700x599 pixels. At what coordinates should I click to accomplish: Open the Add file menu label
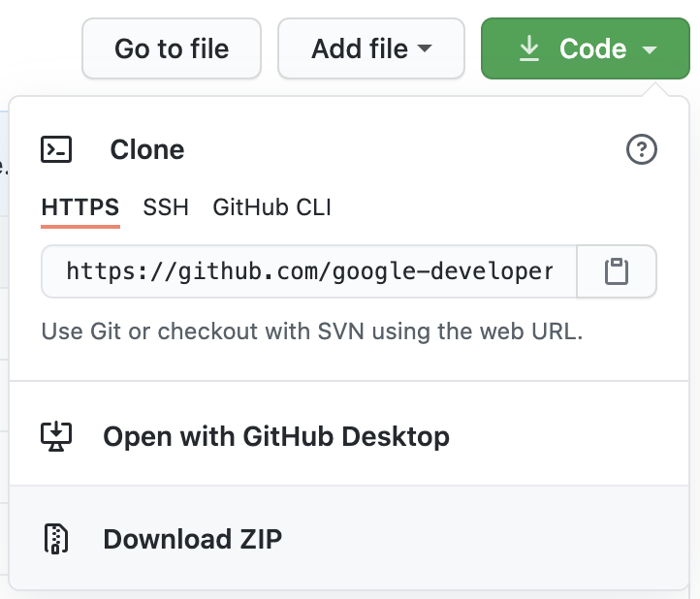[x=357, y=48]
